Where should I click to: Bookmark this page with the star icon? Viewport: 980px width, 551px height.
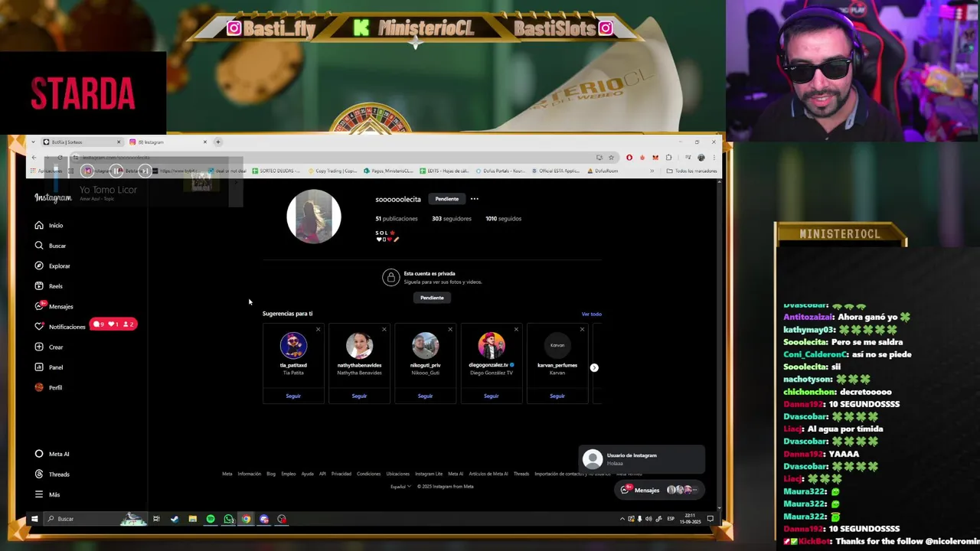coord(611,158)
